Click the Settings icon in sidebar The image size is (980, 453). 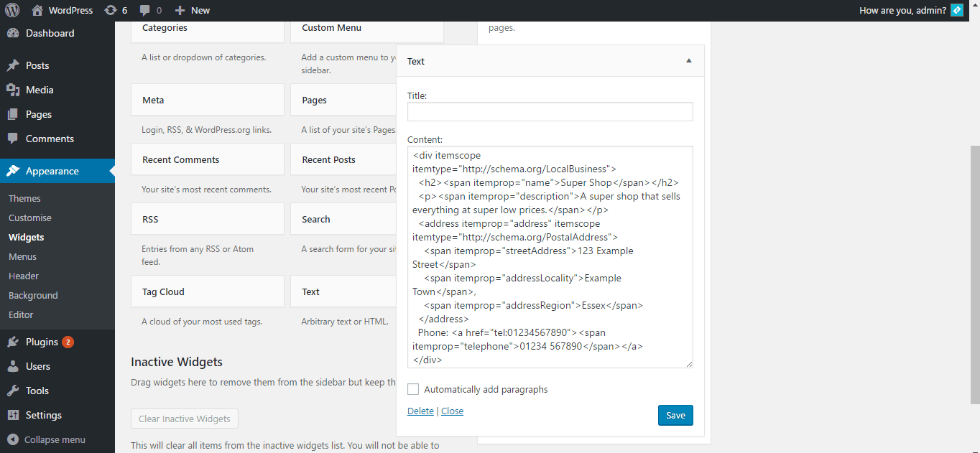click(13, 415)
